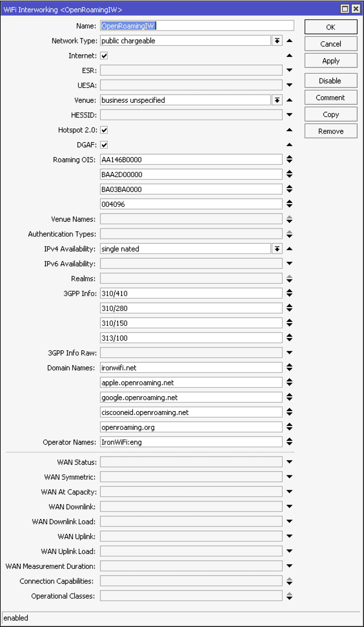Click up/down arrows beside Operator Names IronWiFi:eng

(x=289, y=442)
